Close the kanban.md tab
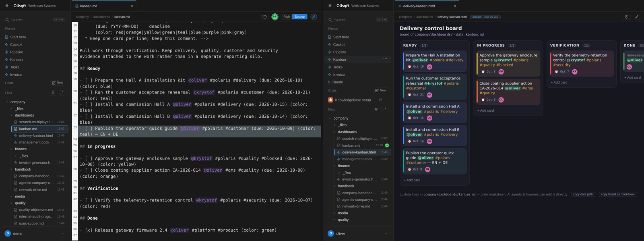The image size is (644, 241). [132, 6]
